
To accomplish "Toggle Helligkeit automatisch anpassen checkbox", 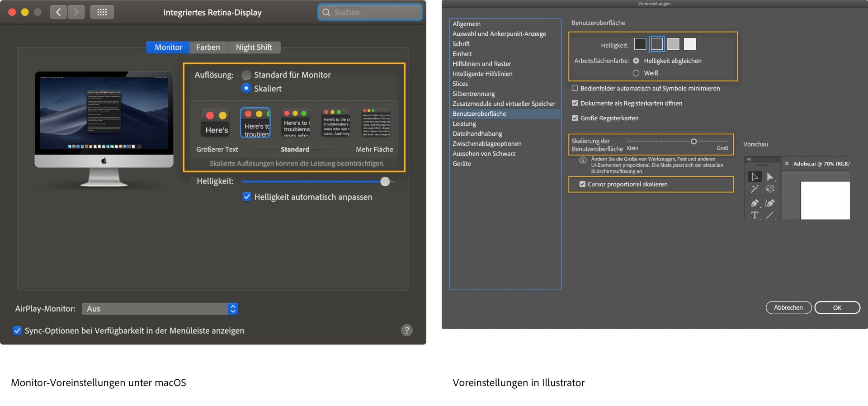I will (247, 197).
